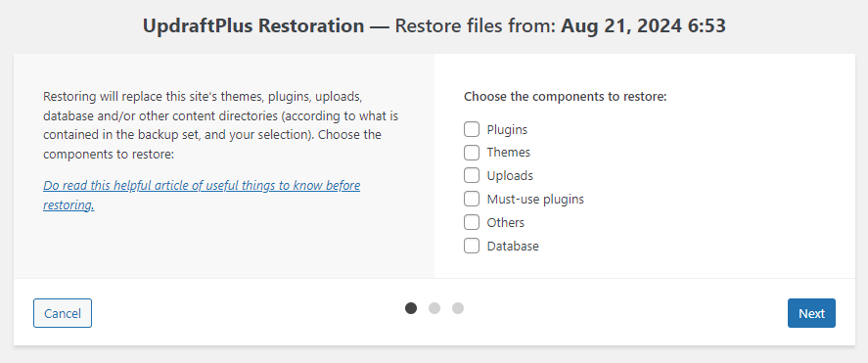Screen dimensions: 868x363
Task: Click the 'Choose the components to restore:' heading
Action: point(566,96)
